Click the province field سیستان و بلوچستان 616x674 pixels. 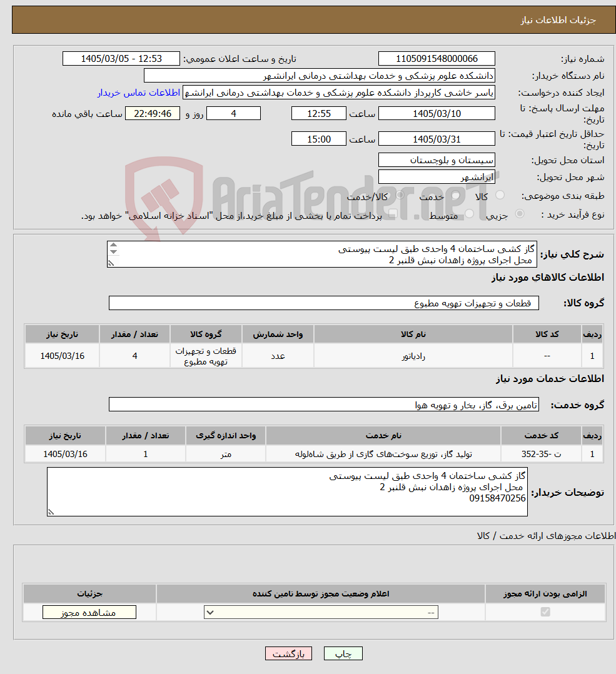437,160
